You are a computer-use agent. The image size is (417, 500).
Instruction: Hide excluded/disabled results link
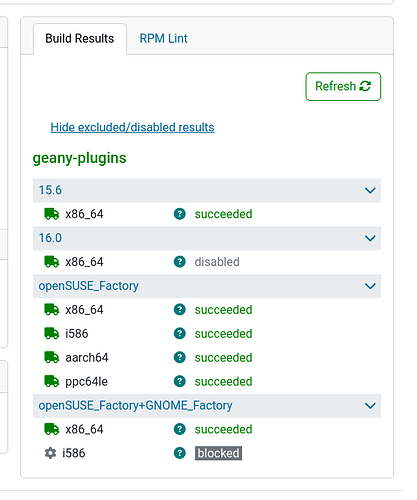click(132, 127)
